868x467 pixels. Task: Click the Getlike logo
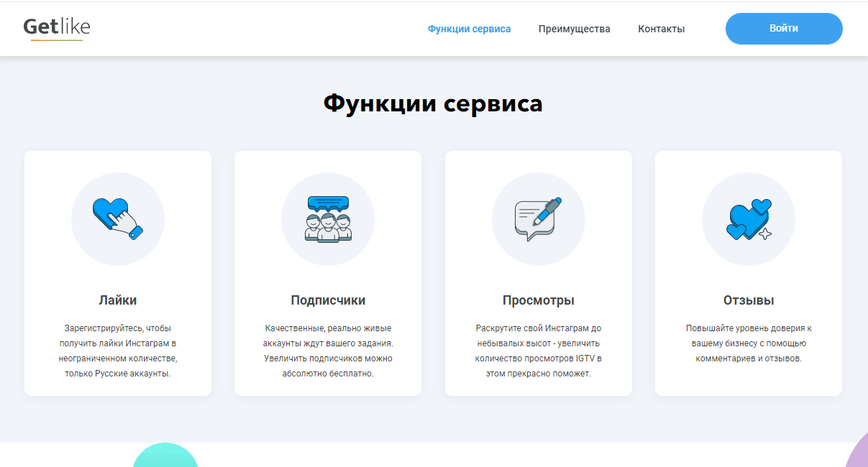point(55,29)
